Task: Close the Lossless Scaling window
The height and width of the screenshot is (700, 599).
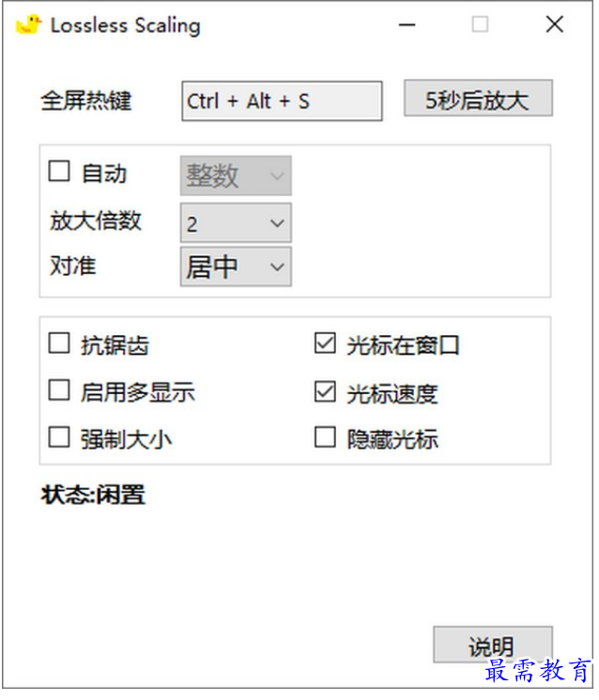Action: [x=555, y=25]
